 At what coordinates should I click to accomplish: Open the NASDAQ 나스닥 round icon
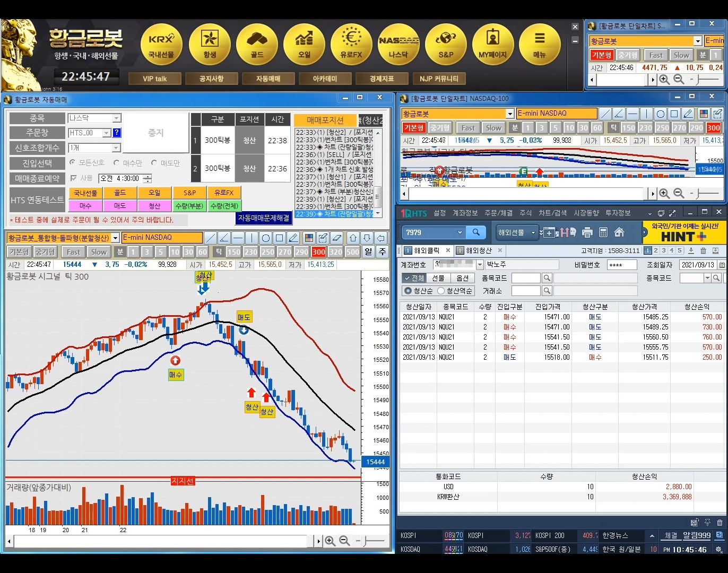click(x=398, y=45)
